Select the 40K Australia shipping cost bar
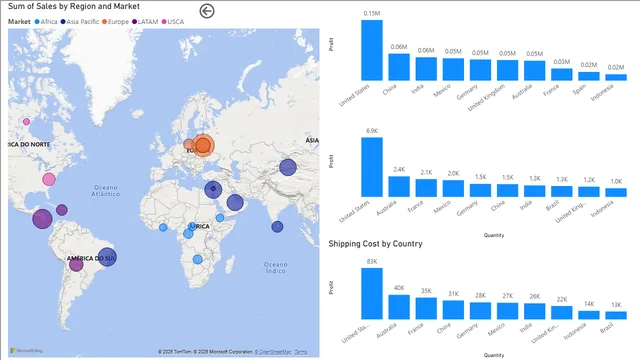This screenshot has width=640, height=360. point(399,307)
